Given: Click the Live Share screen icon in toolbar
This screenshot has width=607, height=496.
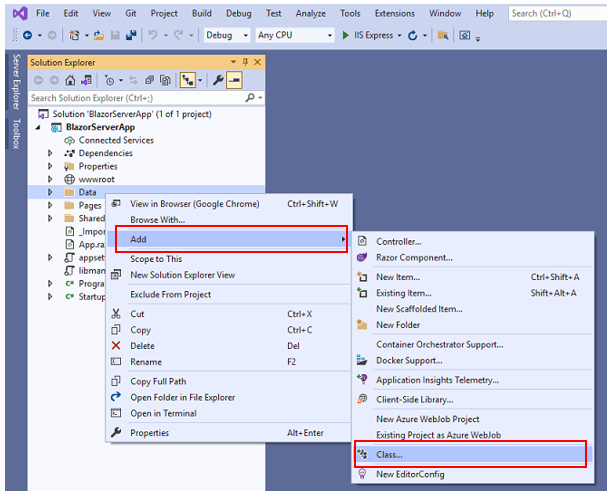Looking at the screenshot, I should (465, 36).
